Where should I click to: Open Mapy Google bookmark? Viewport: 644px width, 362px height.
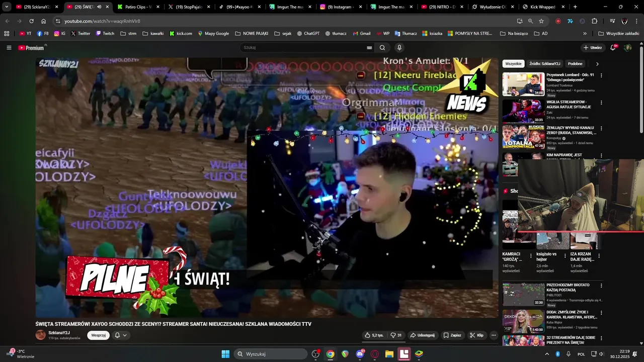pyautogui.click(x=213, y=34)
